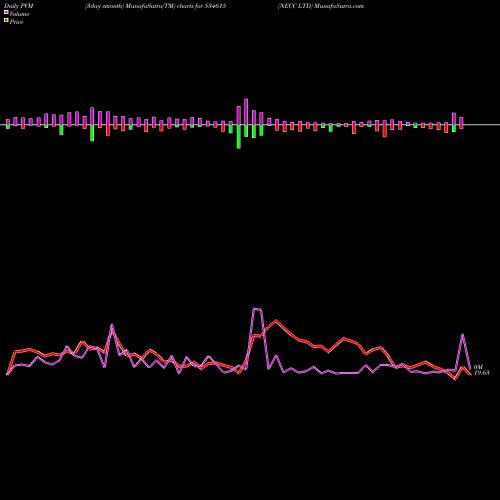This screenshot has height=500, width=500.
Task: Click the Price legend label
Action: tap(16, 22)
